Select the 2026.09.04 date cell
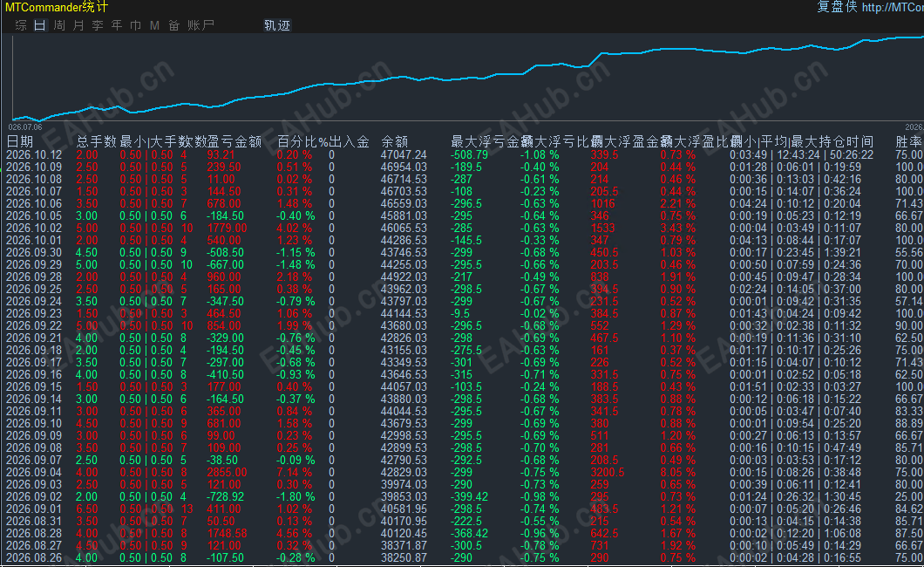The image size is (924, 567). (34, 472)
